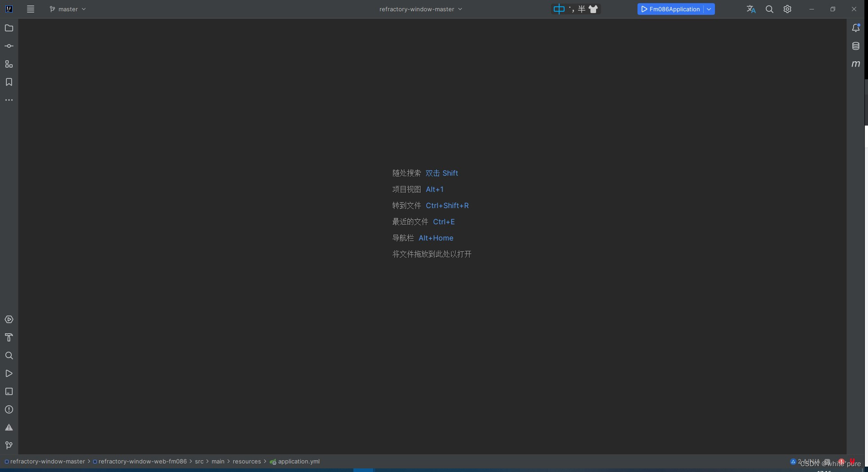Open the Services tool window
The height and width of the screenshot is (472, 868).
click(x=9, y=319)
